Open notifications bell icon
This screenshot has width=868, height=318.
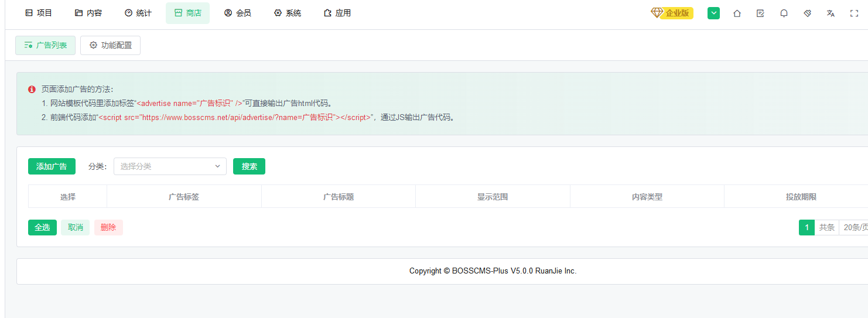click(x=784, y=13)
